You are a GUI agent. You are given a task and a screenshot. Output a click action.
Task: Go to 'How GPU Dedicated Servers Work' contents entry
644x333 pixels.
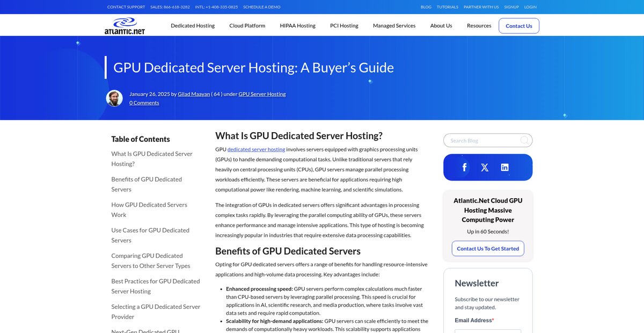coord(149,209)
